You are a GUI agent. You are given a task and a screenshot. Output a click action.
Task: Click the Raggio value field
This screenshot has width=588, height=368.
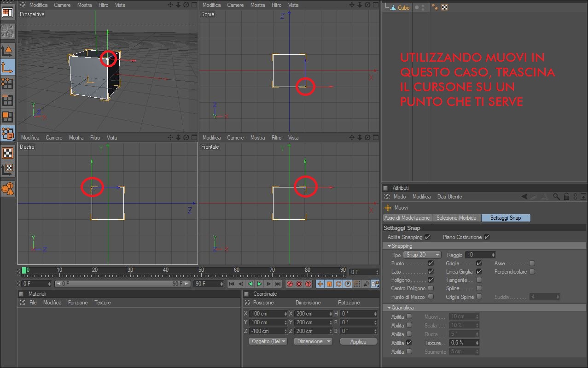[x=480, y=255]
